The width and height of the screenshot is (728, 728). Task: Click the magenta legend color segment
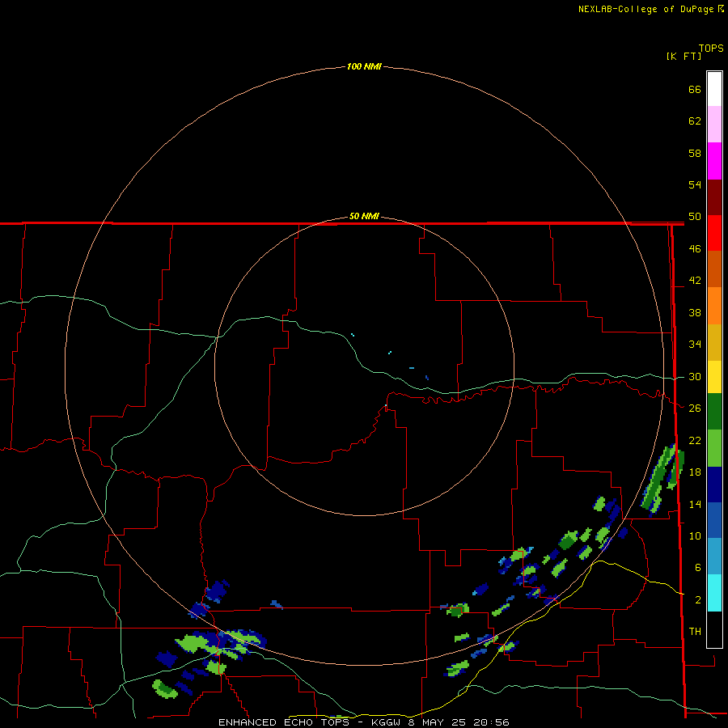pyautogui.click(x=714, y=161)
